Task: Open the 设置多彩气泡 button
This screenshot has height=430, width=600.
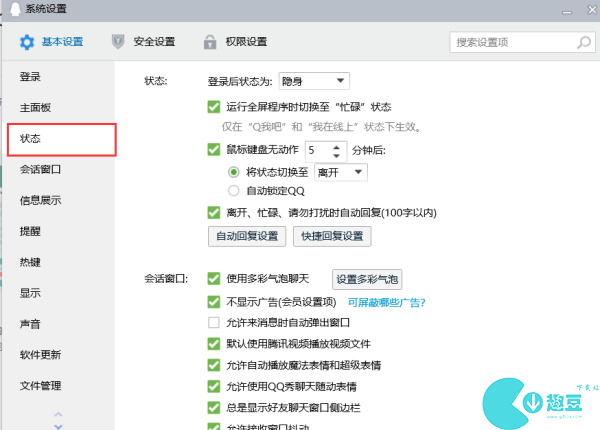Action: (367, 279)
